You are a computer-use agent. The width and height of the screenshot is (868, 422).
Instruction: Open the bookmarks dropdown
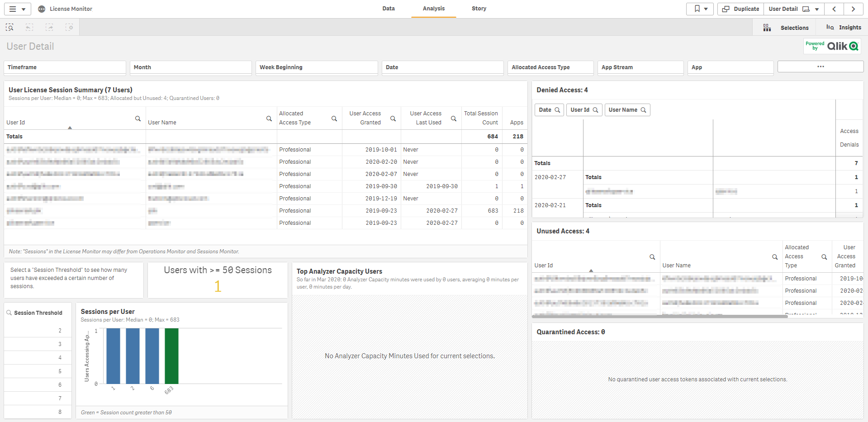[700, 9]
